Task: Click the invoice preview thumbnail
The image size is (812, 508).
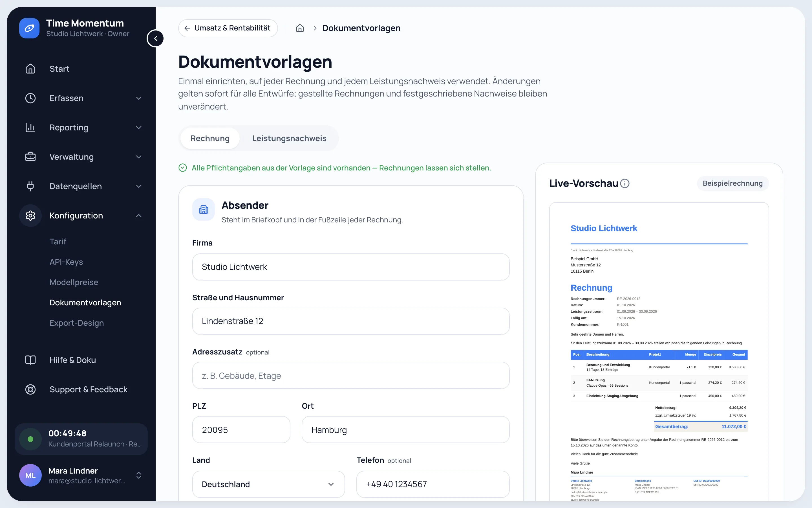Action: click(x=659, y=352)
